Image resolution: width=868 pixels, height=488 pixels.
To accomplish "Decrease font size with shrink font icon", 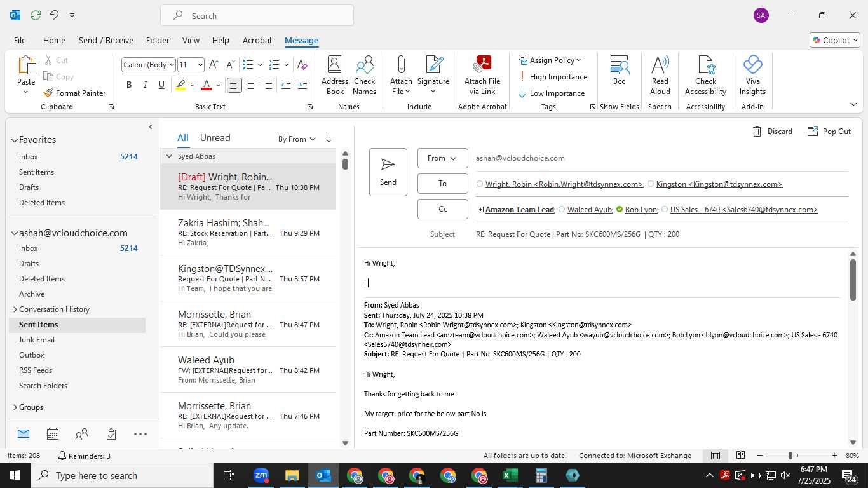I will coord(230,65).
